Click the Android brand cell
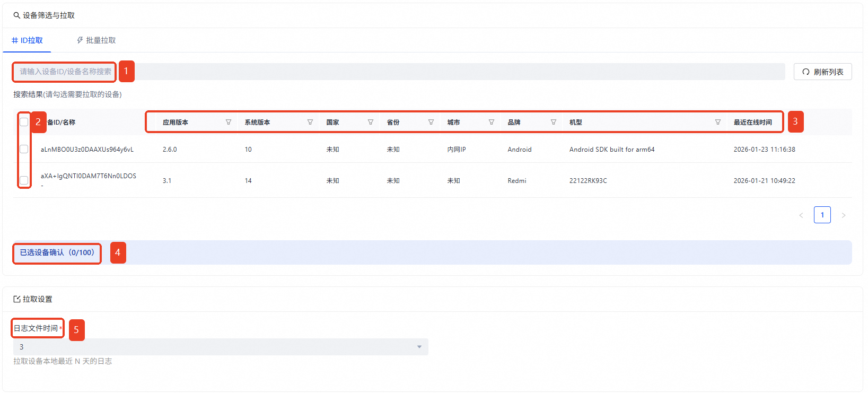 pyautogui.click(x=520, y=150)
